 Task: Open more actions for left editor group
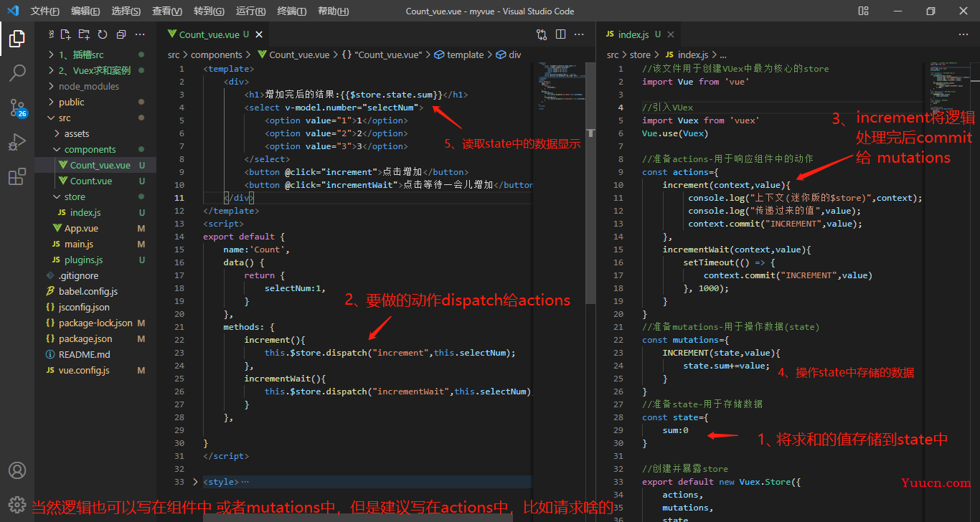tap(580, 34)
